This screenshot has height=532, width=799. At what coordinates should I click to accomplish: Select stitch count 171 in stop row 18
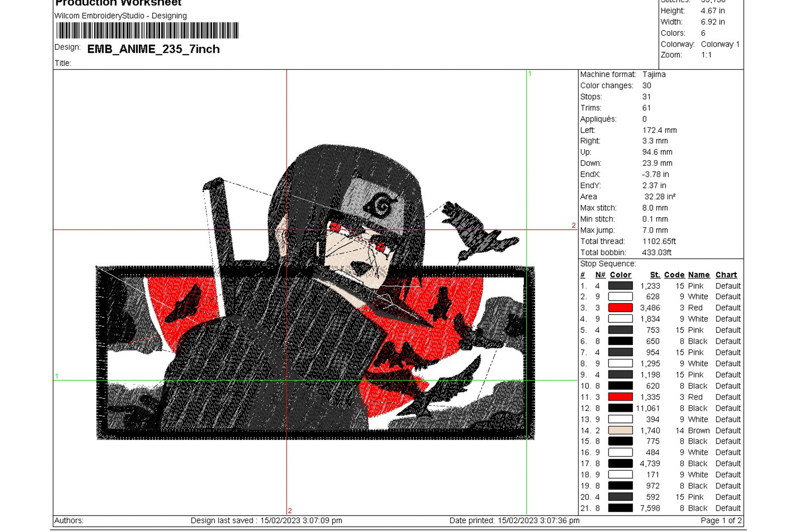coord(653,475)
